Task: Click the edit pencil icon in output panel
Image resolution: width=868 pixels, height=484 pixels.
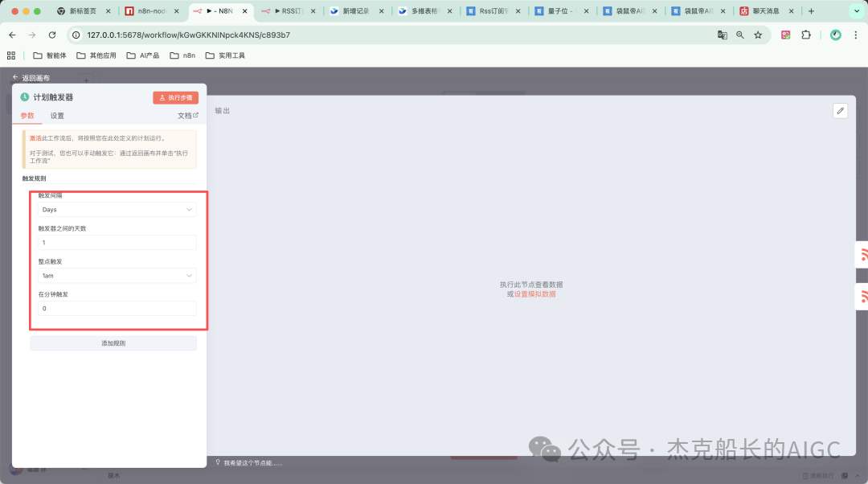Action: click(841, 111)
